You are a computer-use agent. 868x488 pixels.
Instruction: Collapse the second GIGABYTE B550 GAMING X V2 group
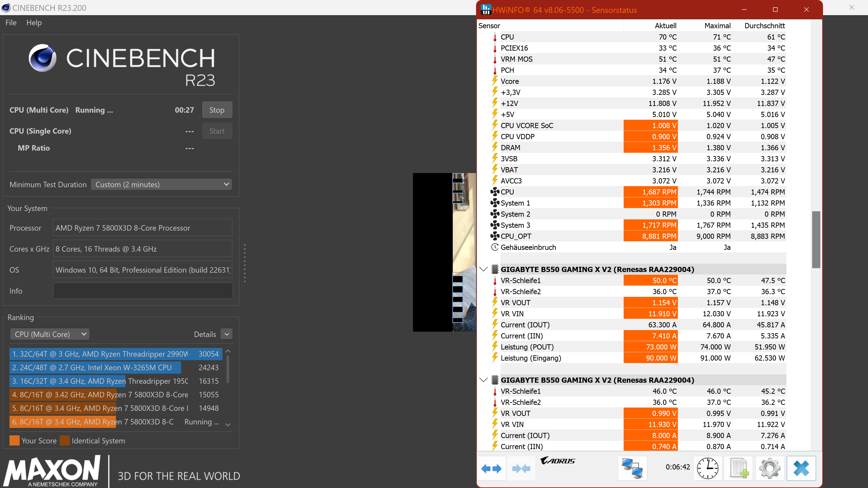pyautogui.click(x=484, y=380)
